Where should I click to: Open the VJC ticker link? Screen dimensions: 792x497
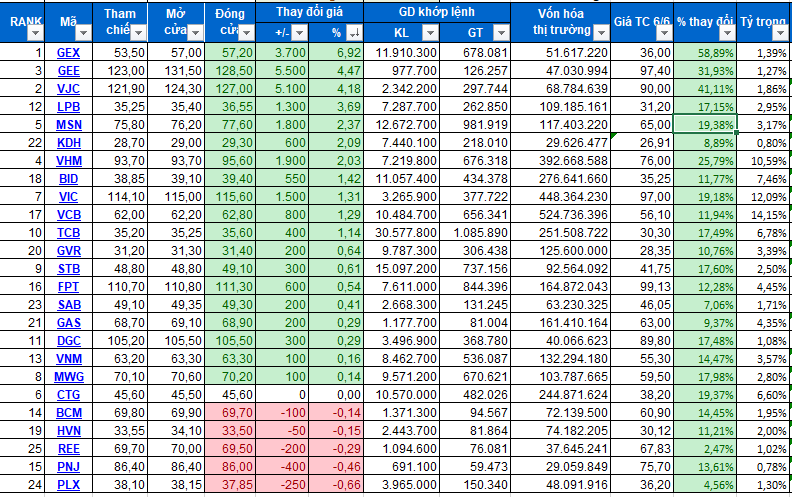pos(68,89)
